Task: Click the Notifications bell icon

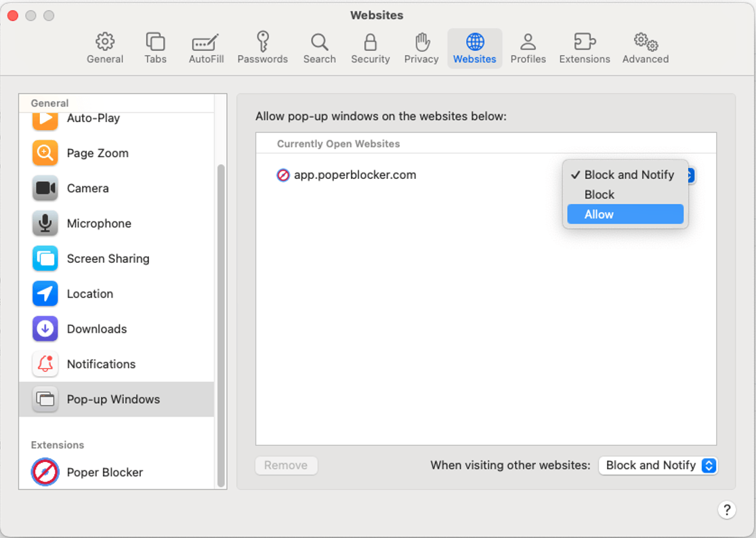Action: coord(44,364)
